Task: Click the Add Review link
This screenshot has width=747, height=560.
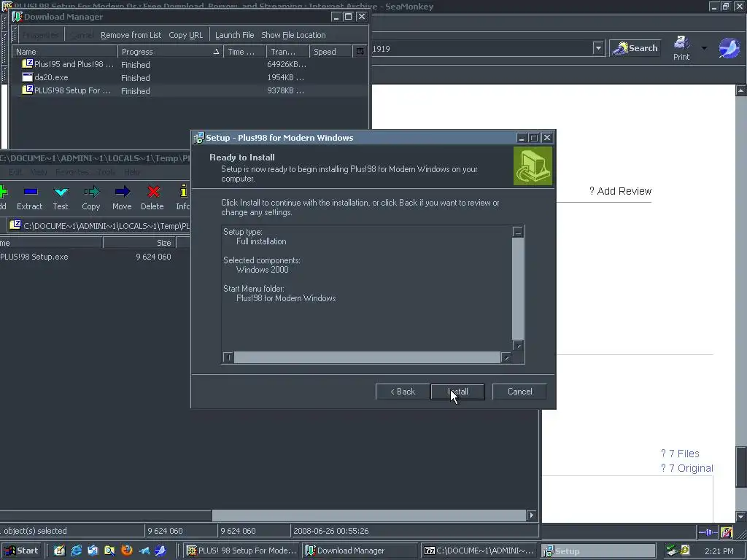Action: pos(620,191)
